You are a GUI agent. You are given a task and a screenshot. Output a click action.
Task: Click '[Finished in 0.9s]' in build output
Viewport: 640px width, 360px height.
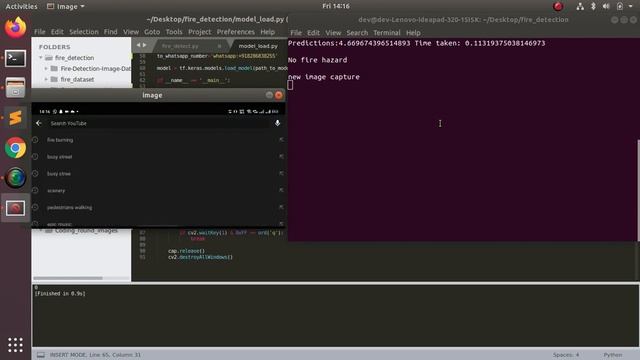pyautogui.click(x=60, y=293)
